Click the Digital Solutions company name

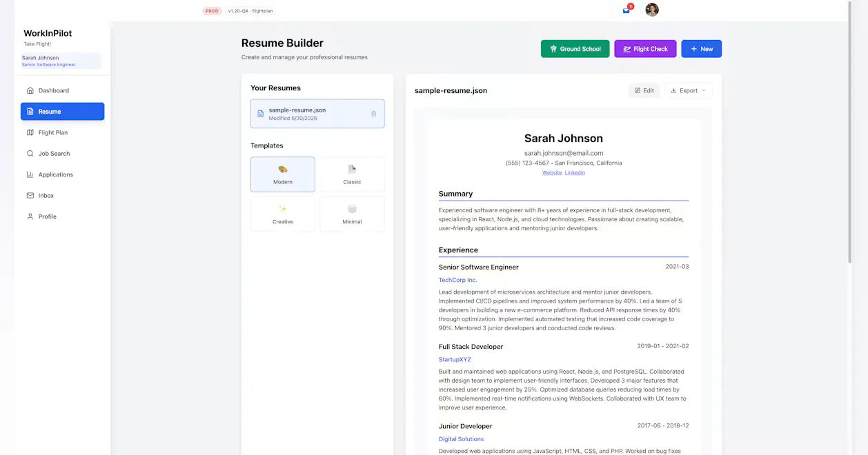pos(461,439)
